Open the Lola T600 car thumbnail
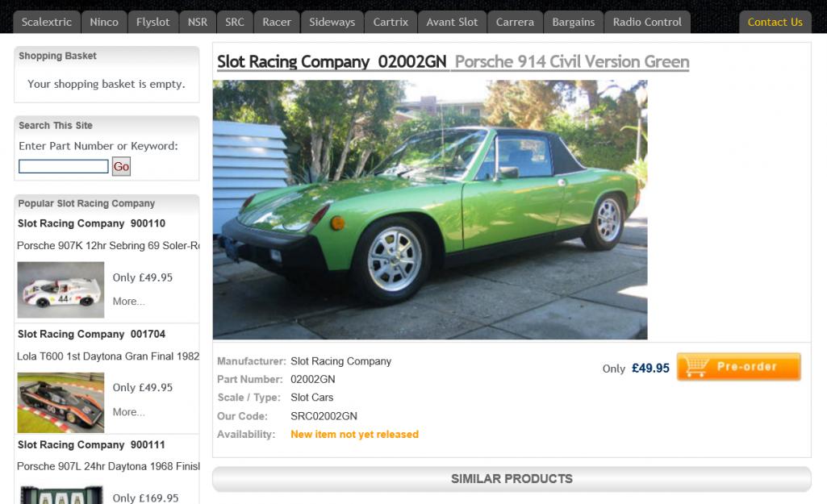 61,402
